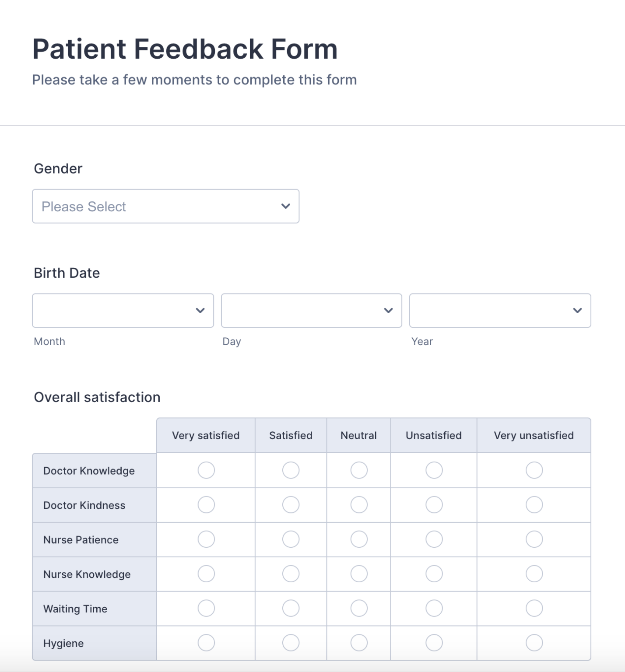Select Neutral for Nurse Knowledge

(x=358, y=574)
